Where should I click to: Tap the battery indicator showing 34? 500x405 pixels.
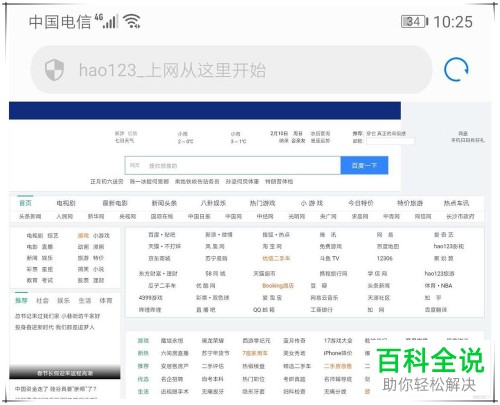414,22
